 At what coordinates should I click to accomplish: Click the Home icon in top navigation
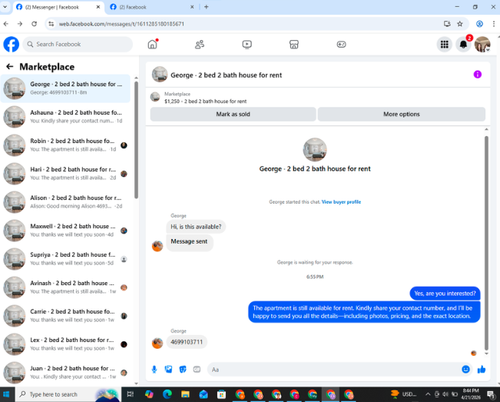[x=152, y=44]
